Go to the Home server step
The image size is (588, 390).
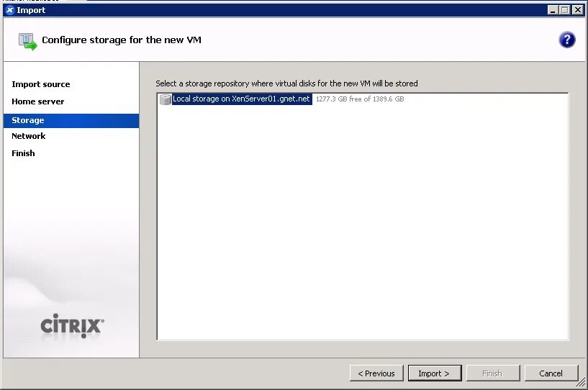click(x=38, y=101)
